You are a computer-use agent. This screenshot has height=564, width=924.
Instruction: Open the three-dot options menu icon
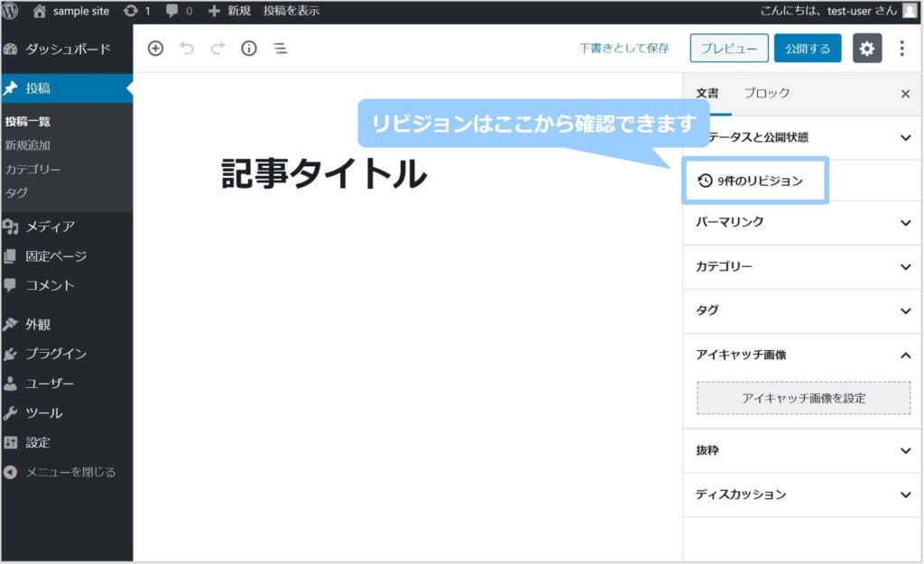[x=901, y=48]
